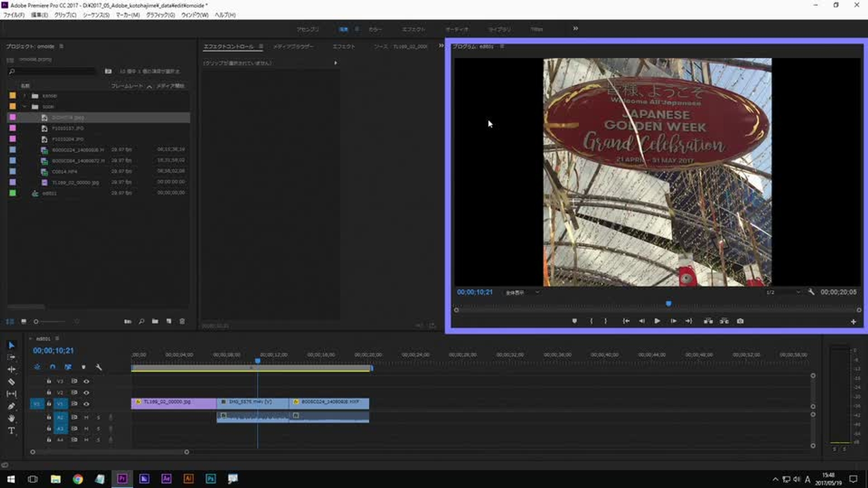
Task: Open the Sequence menu
Action: pyautogui.click(x=96, y=15)
